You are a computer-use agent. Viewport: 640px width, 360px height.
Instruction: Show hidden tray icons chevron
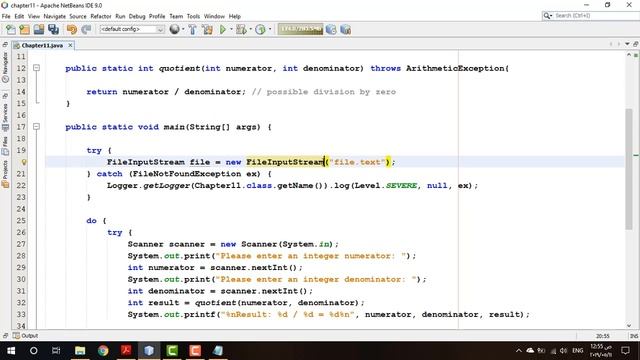518,351
